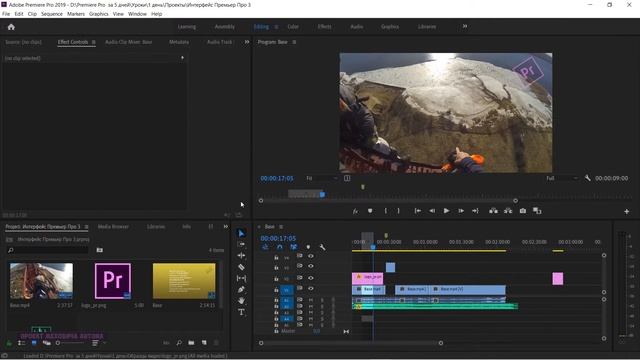The height and width of the screenshot is (360, 640).
Task: Click Automate to Sequence icon
Action: (166, 343)
